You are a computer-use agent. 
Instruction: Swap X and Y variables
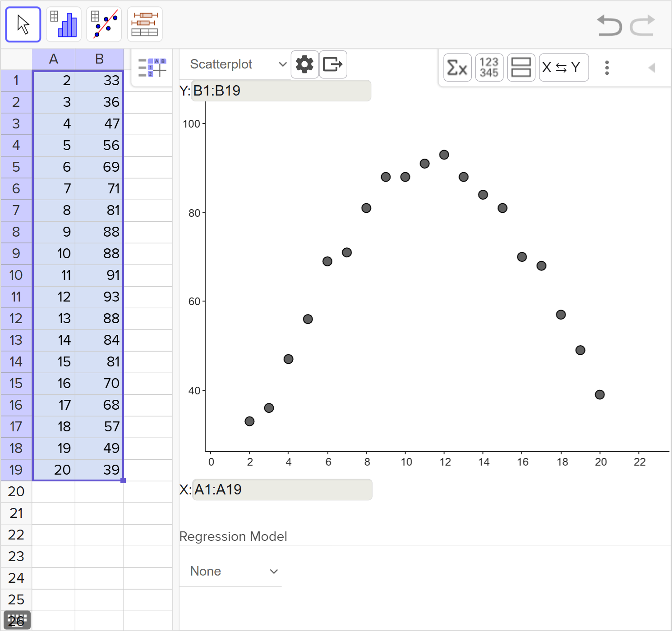(x=564, y=68)
